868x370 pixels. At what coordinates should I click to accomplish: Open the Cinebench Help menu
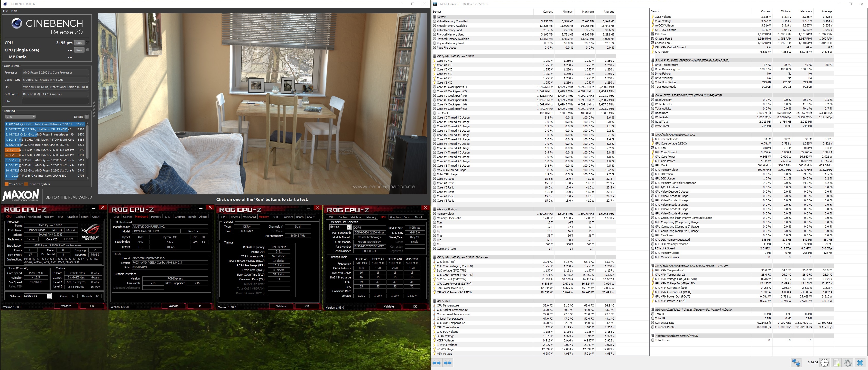click(14, 11)
